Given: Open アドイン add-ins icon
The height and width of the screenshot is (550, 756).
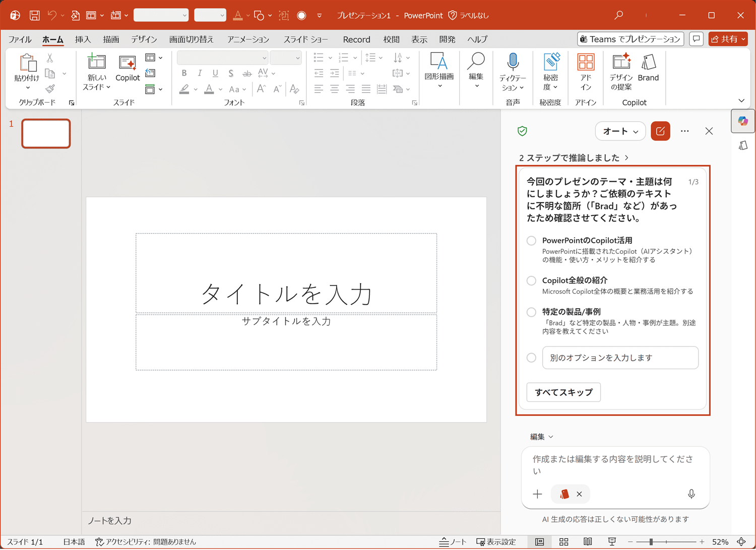Looking at the screenshot, I should coord(585,62).
